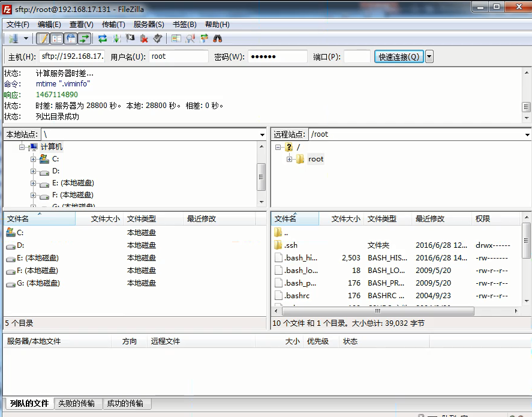Disconnect from the server using toolbar icon
Viewport: 532px width, 417px height.
click(144, 38)
